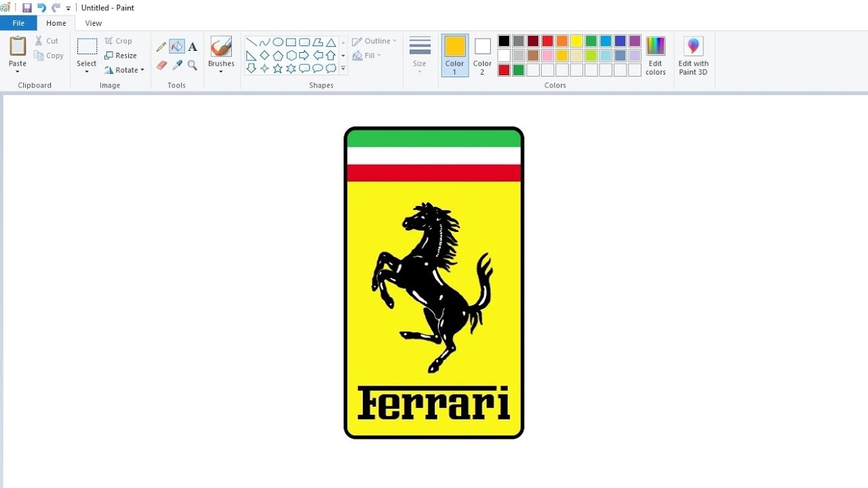Image resolution: width=868 pixels, height=488 pixels.
Task: Click the green stripe of the logo
Action: pyautogui.click(x=434, y=138)
